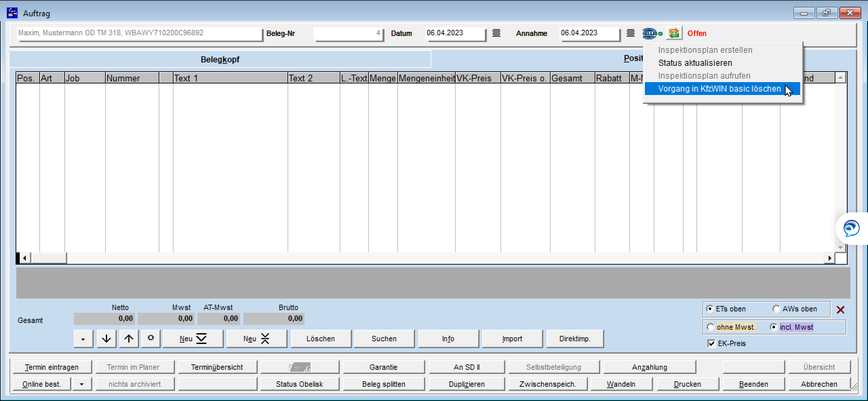Switch to the Belegkopf tab

click(x=220, y=59)
